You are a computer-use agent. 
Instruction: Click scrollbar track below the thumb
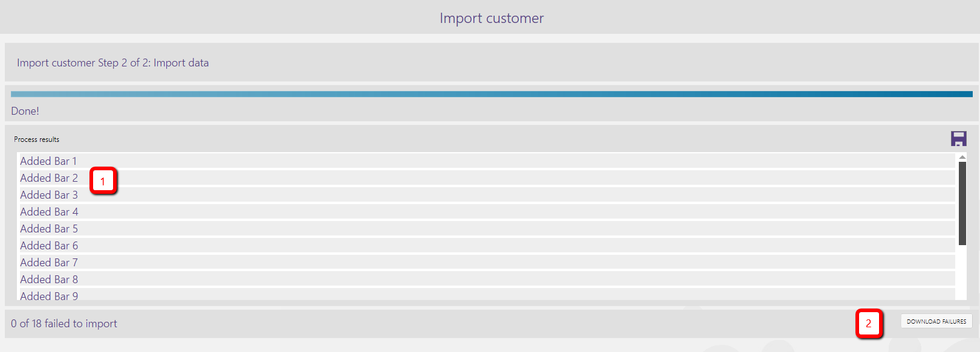pos(962,272)
